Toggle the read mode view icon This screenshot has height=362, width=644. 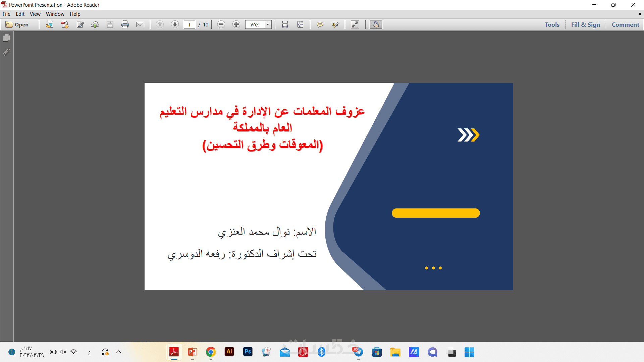coord(355,24)
